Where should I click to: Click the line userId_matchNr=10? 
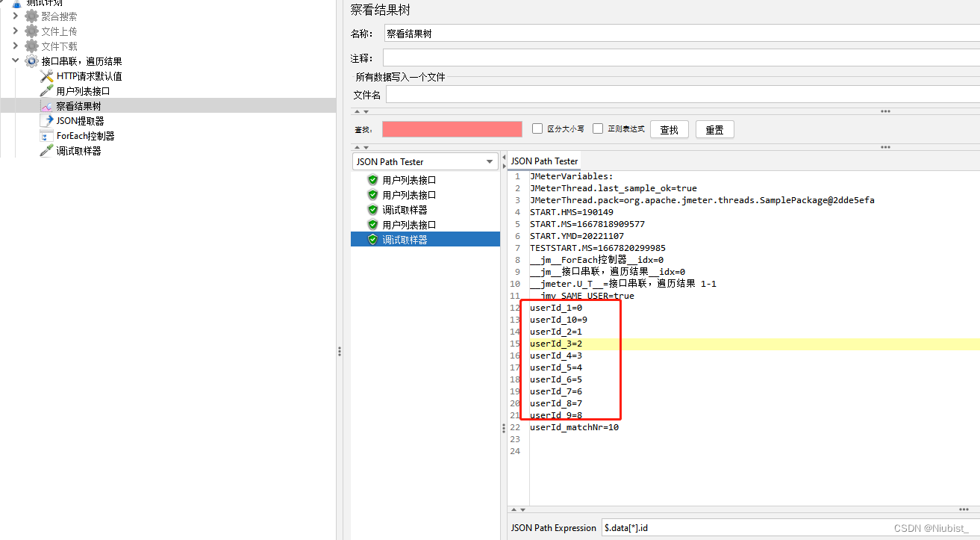(575, 427)
